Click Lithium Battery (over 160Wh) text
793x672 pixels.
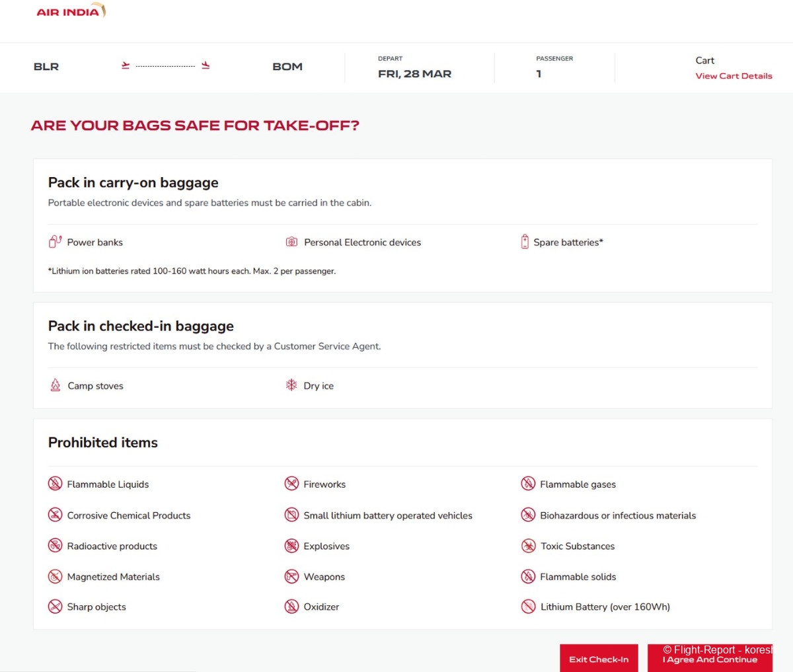click(x=605, y=607)
